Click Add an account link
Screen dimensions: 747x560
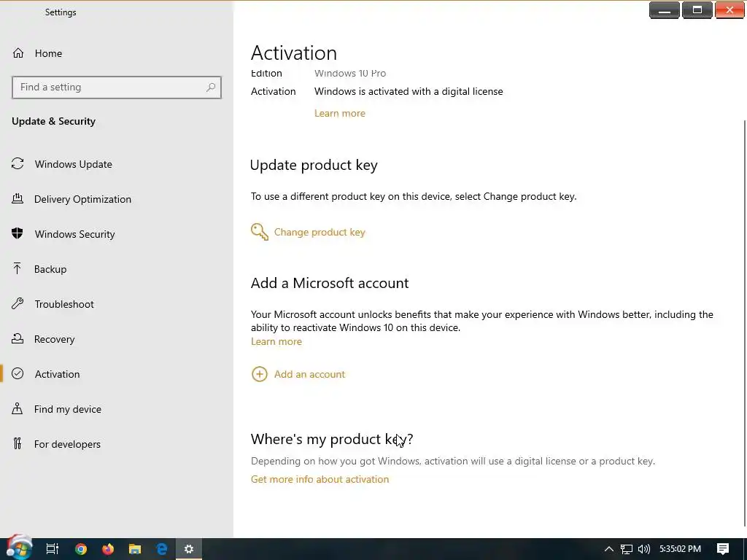coord(309,374)
